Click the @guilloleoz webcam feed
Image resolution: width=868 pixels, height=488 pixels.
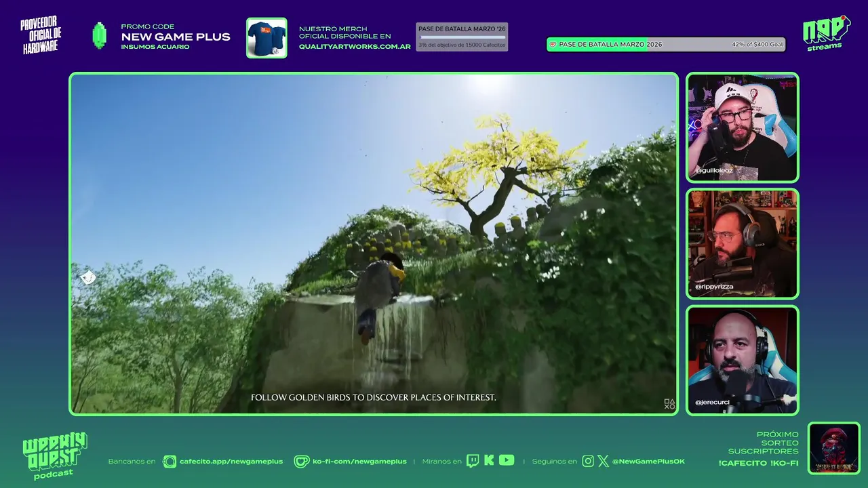pos(743,127)
